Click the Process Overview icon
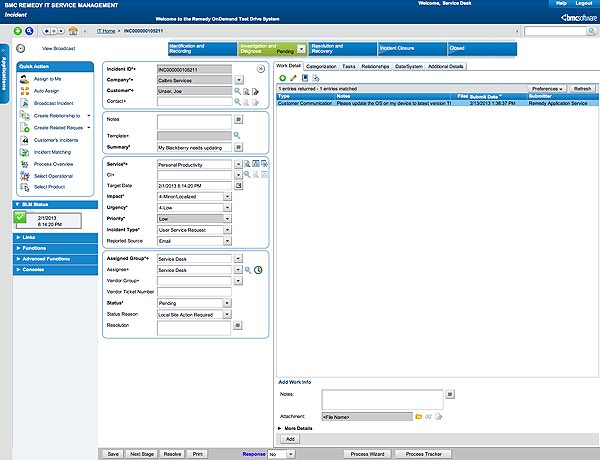The height and width of the screenshot is (460, 600). (x=24, y=164)
